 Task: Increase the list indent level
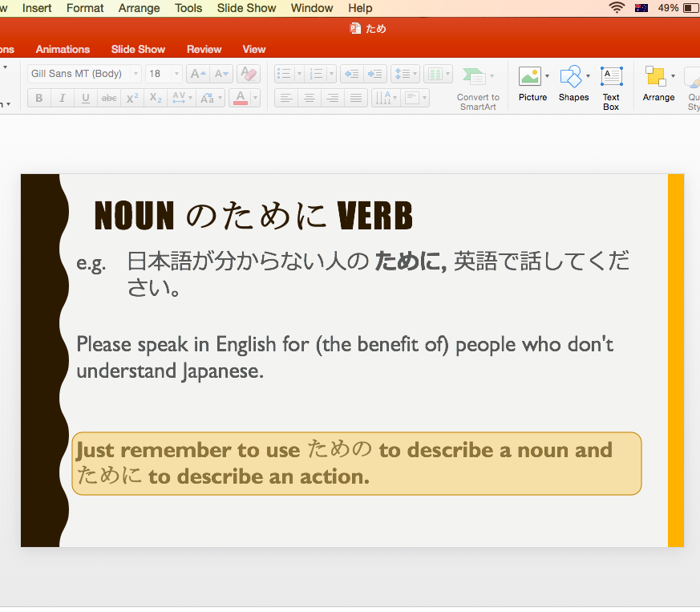pyautogui.click(x=375, y=74)
